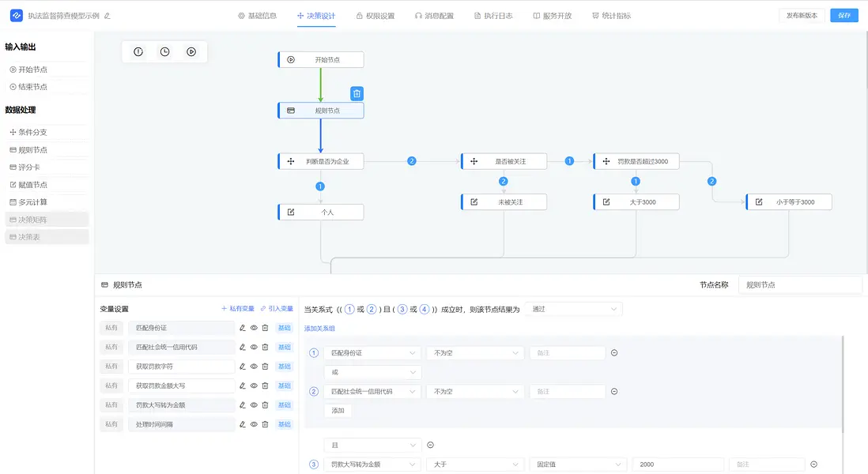868x474 pixels.
Task: Click the 保存 button
Action: 844,16
